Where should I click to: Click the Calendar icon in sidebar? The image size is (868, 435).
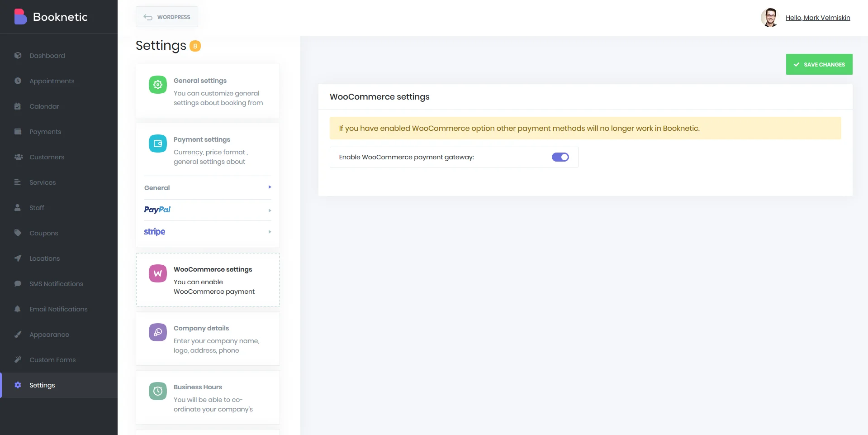point(18,106)
